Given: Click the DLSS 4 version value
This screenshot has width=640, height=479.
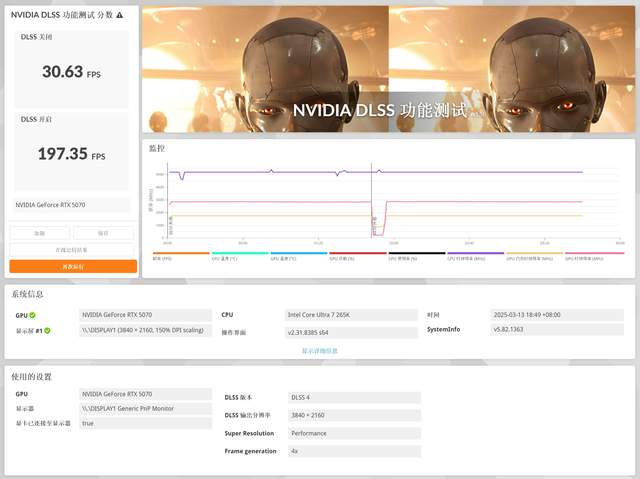Looking at the screenshot, I should click(354, 397).
